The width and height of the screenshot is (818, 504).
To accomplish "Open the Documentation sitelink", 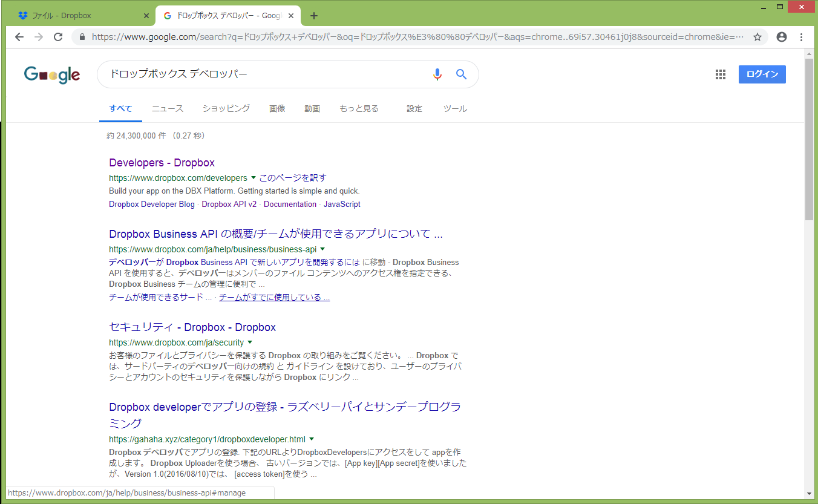I will tap(290, 205).
